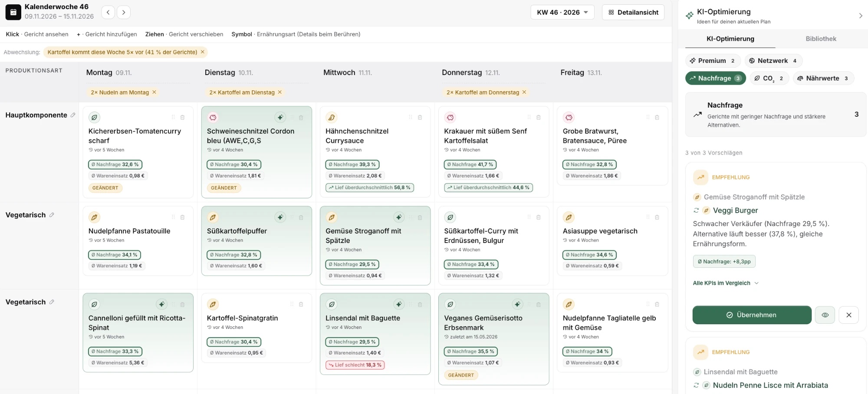Grab the drag handle of Kartoffel-Spinatgratin
The width and height of the screenshot is (868, 394).
click(x=292, y=305)
